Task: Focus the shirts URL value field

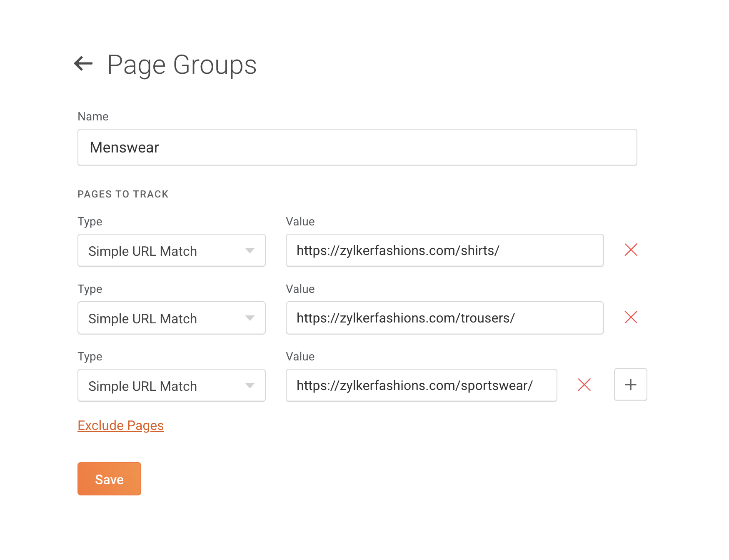Action: click(444, 251)
